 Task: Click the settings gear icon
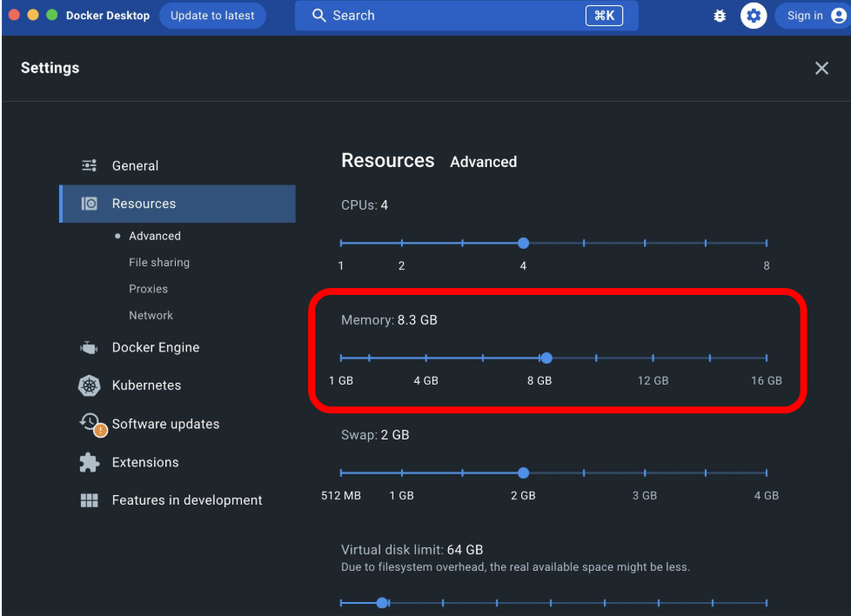[x=754, y=16]
